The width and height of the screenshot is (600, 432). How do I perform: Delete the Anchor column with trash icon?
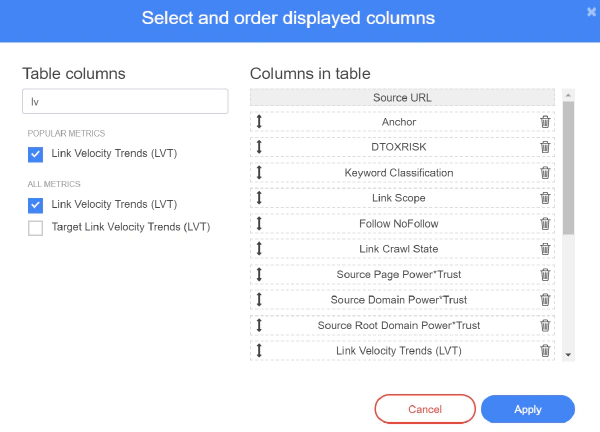coord(545,122)
